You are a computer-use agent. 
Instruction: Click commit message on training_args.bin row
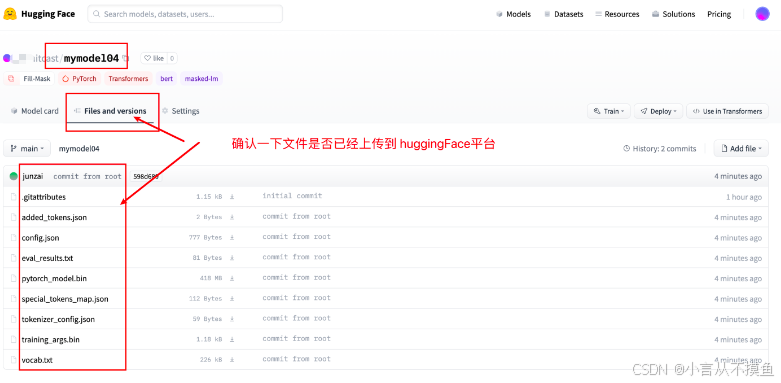pyautogui.click(x=296, y=339)
